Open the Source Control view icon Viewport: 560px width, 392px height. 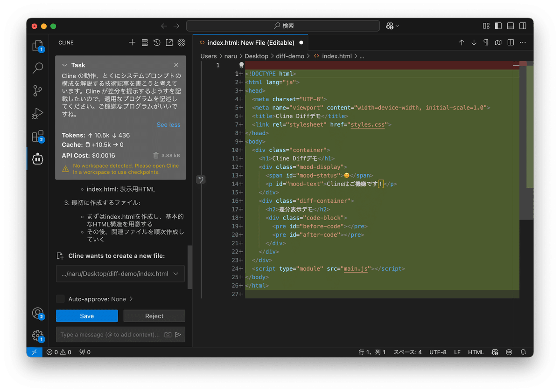pyautogui.click(x=38, y=91)
